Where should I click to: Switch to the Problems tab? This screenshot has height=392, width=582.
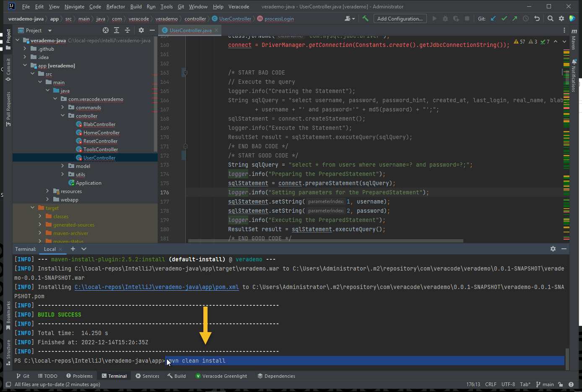79,376
